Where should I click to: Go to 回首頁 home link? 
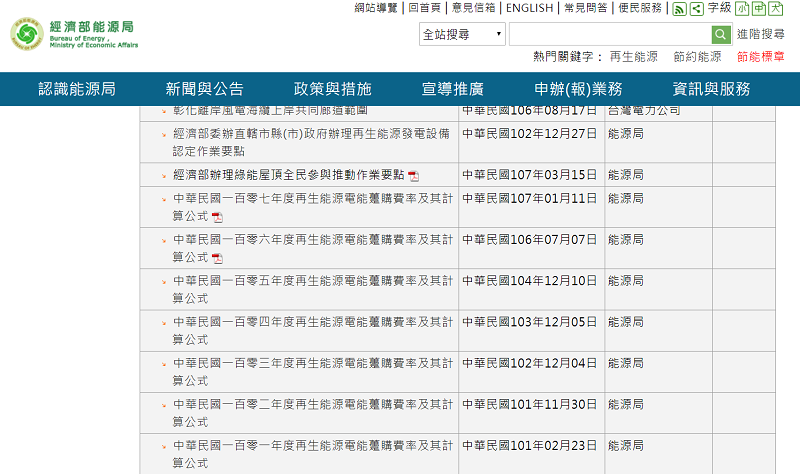pos(424,8)
